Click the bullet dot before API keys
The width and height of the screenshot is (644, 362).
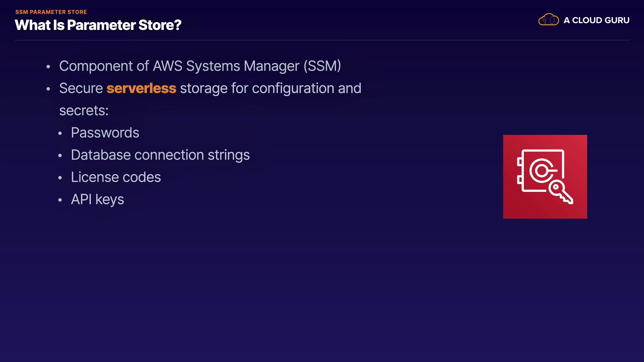click(60, 200)
